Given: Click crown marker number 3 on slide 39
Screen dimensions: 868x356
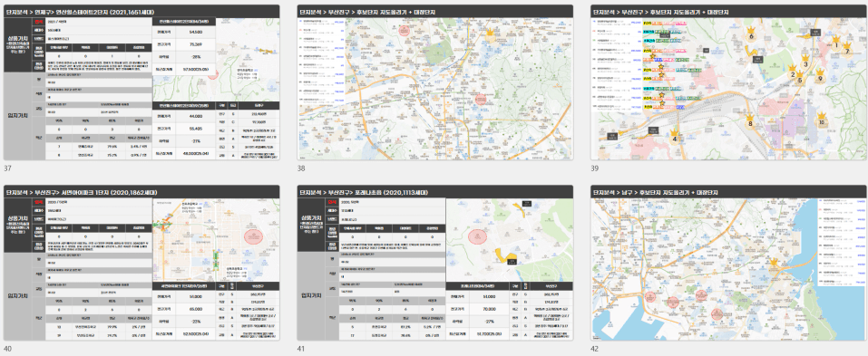Looking at the screenshot, I should [806, 61].
